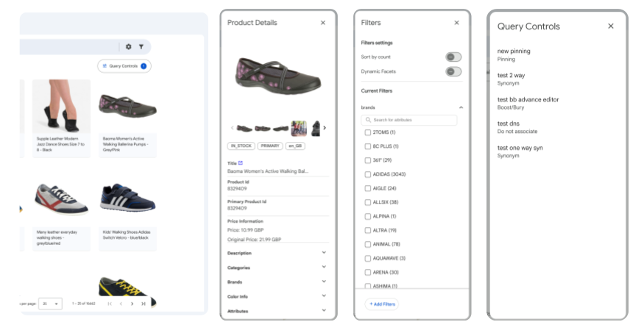Open the items per page dropdown

52,304
